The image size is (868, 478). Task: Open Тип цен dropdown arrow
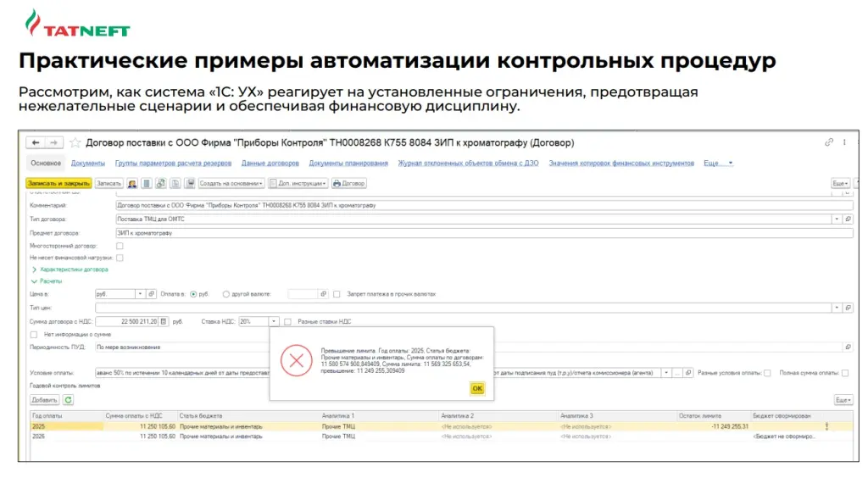(837, 308)
